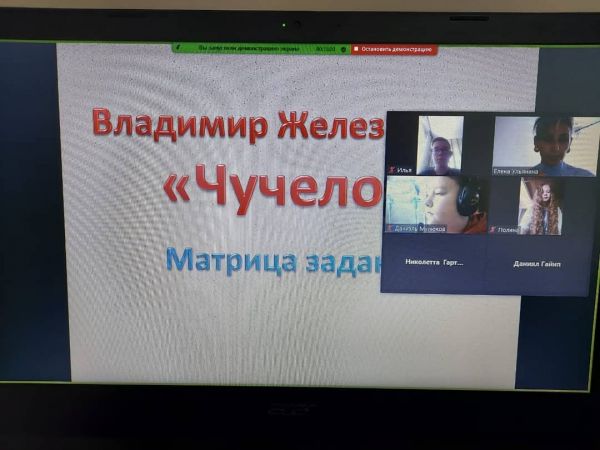Click the Даниил participant tile without video
This screenshot has width=600, height=450.
pyautogui.click(x=539, y=262)
